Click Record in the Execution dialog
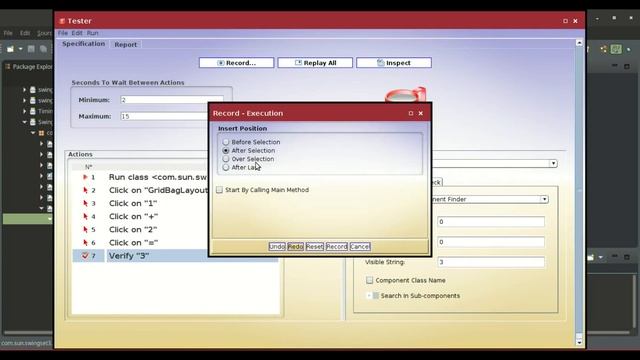This screenshot has height=360, width=640. (x=337, y=247)
